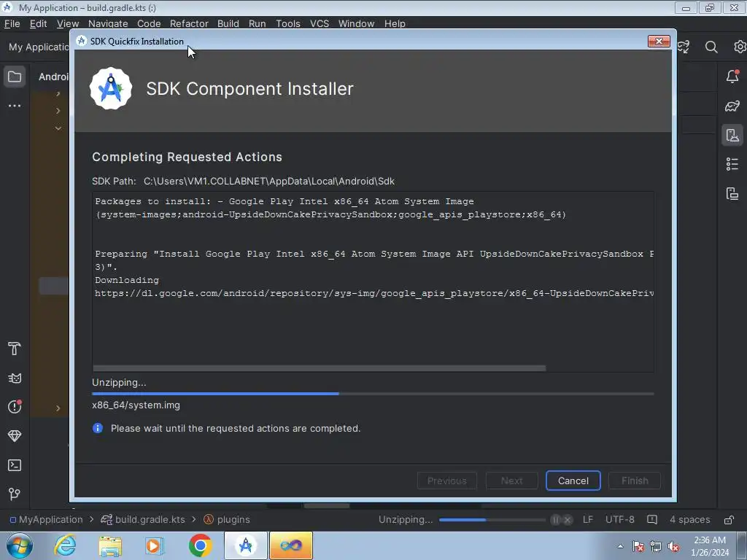Open the Problems tool window icon
Viewport: 747px width, 560px height.
15,407
